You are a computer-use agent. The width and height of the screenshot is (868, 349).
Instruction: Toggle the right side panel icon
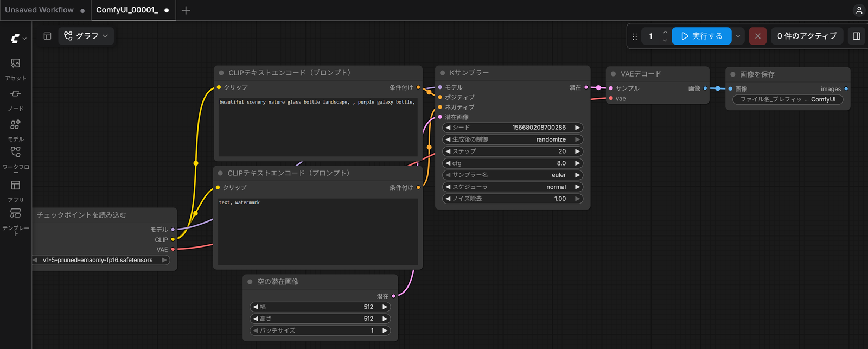[857, 36]
